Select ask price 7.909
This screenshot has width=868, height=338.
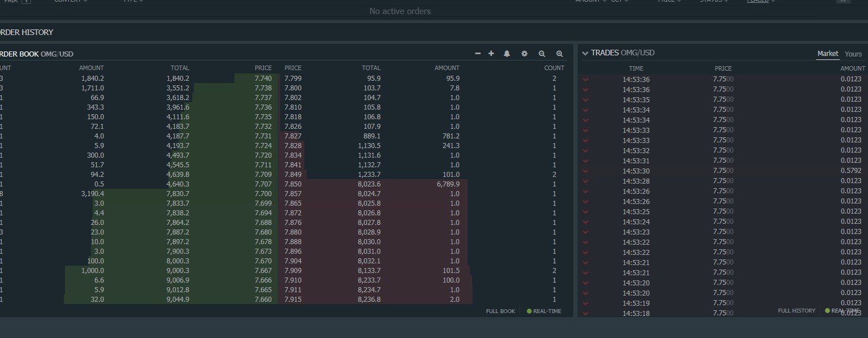tap(293, 271)
